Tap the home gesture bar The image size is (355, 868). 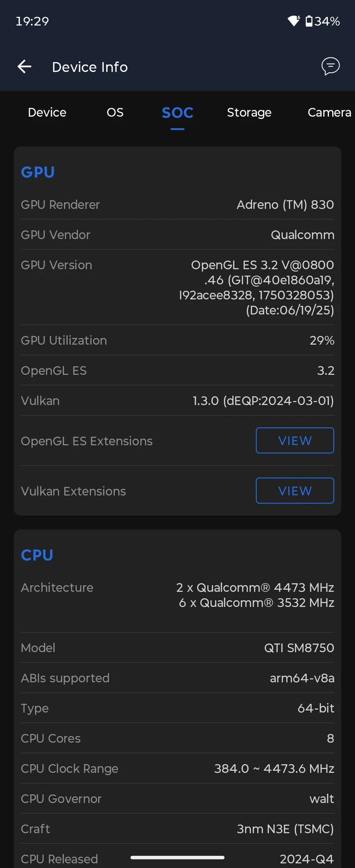pyautogui.click(x=177, y=858)
